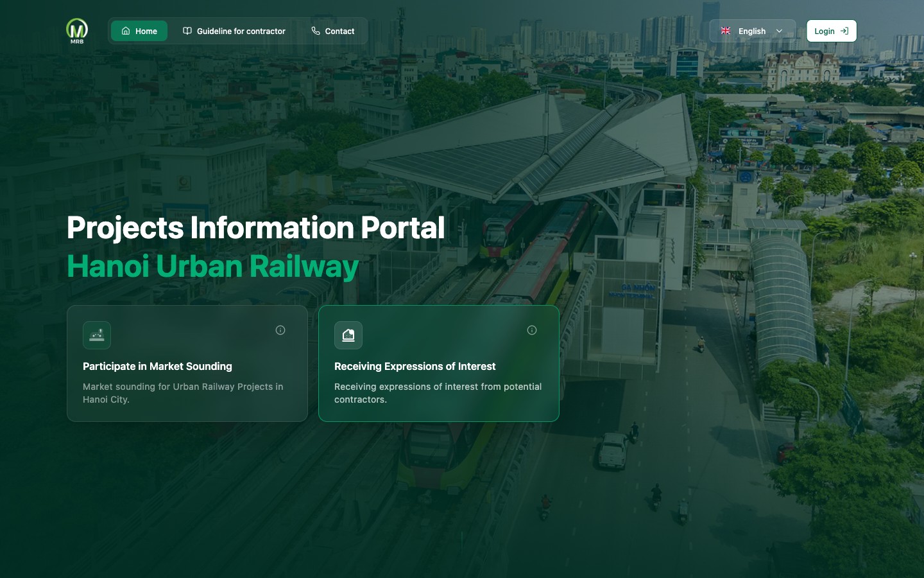Click the phone icon beside Contact
Viewport: 924px width, 578px height.
[316, 31]
